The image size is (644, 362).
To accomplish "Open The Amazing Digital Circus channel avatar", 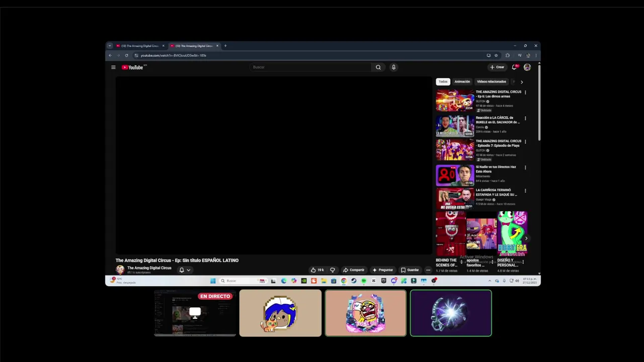I will pos(120,269).
